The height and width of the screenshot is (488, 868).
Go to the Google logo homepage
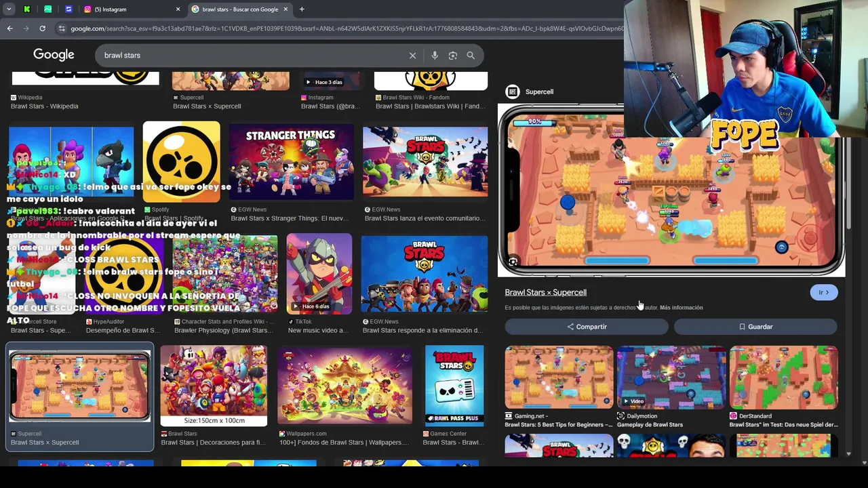(x=54, y=55)
